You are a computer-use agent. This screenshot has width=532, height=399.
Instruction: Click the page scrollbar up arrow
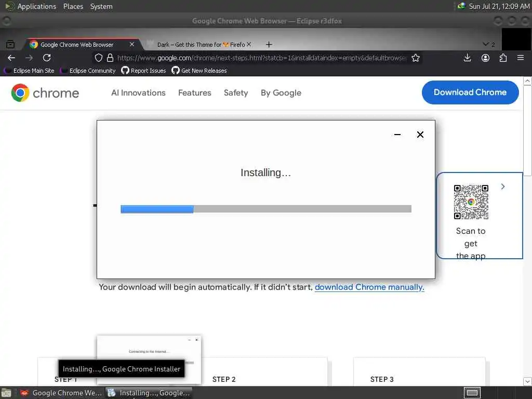[x=527, y=81]
